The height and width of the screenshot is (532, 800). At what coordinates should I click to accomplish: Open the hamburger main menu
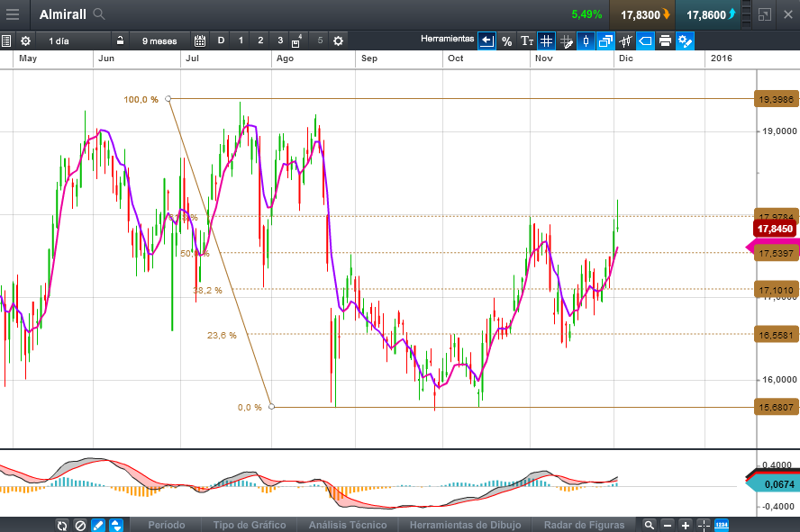[x=13, y=14]
